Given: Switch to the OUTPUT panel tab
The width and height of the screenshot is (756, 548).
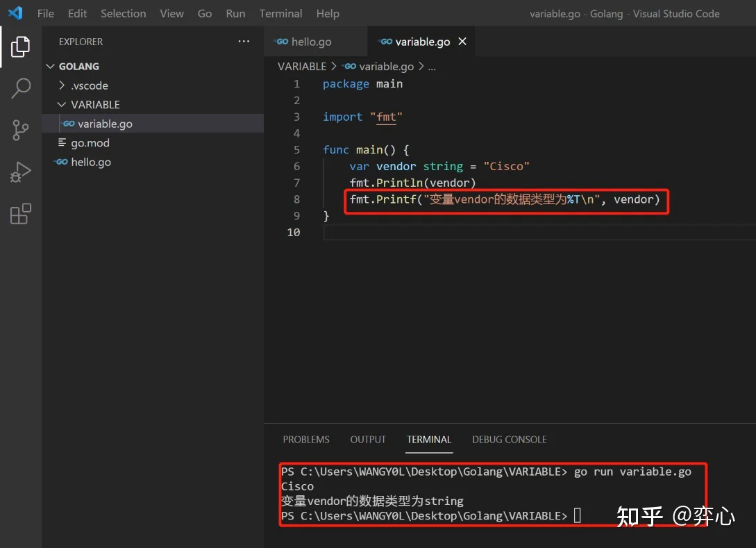Looking at the screenshot, I should tap(368, 440).
